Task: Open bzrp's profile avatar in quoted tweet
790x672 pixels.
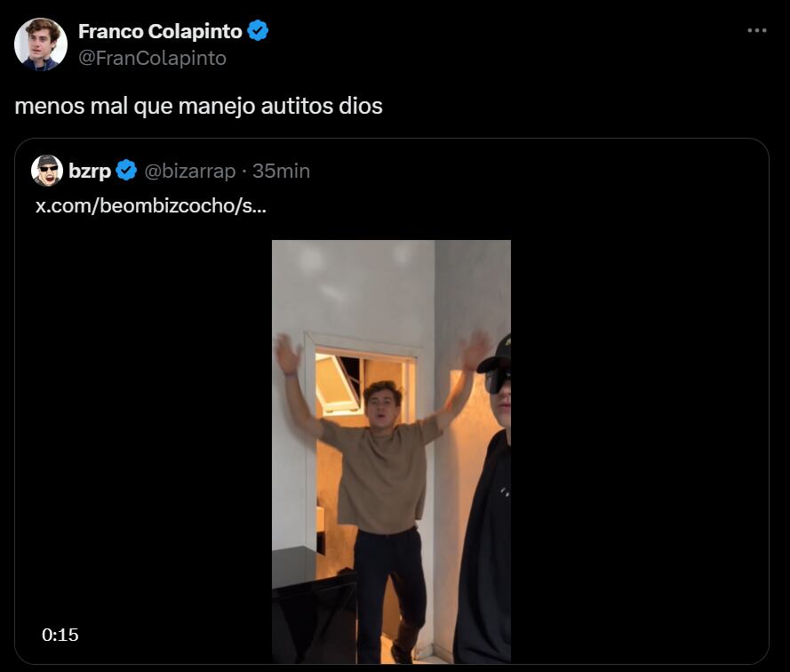Action: [47, 171]
